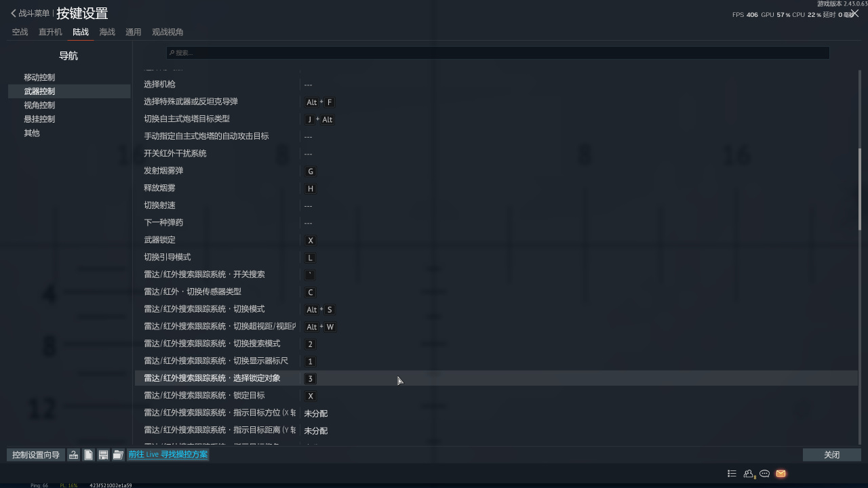Edit H key binding for 释放烟雾

pos(311,189)
